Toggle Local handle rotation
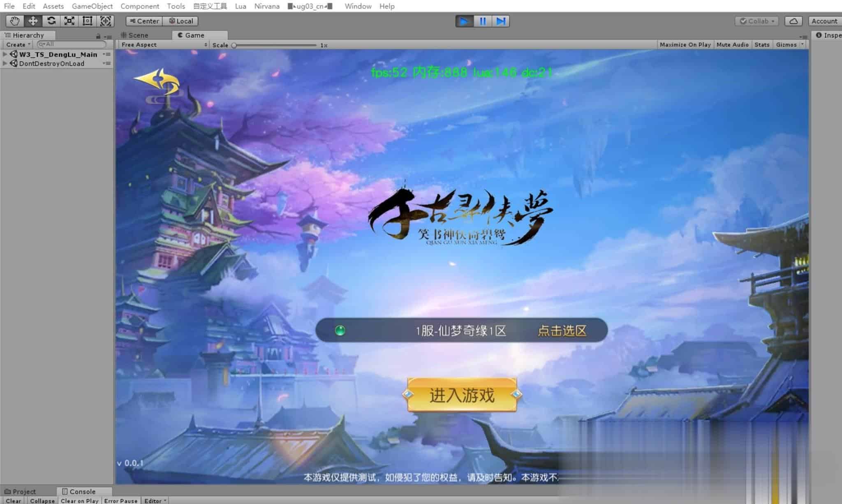This screenshot has height=504, width=842. (180, 21)
